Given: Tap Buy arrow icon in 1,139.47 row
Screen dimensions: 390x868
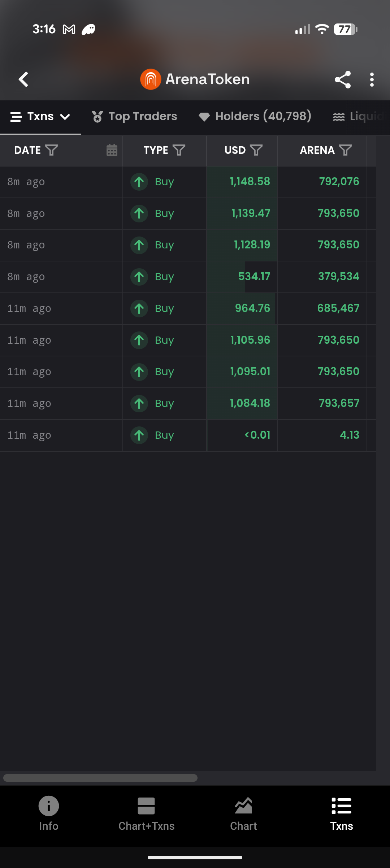Looking at the screenshot, I should click(139, 213).
